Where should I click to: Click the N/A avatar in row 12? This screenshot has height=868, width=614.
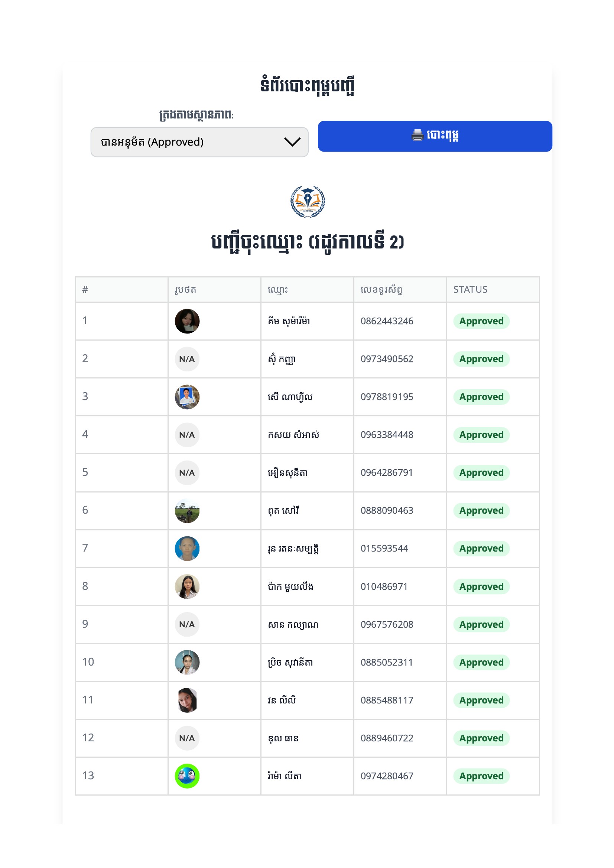coord(187,738)
